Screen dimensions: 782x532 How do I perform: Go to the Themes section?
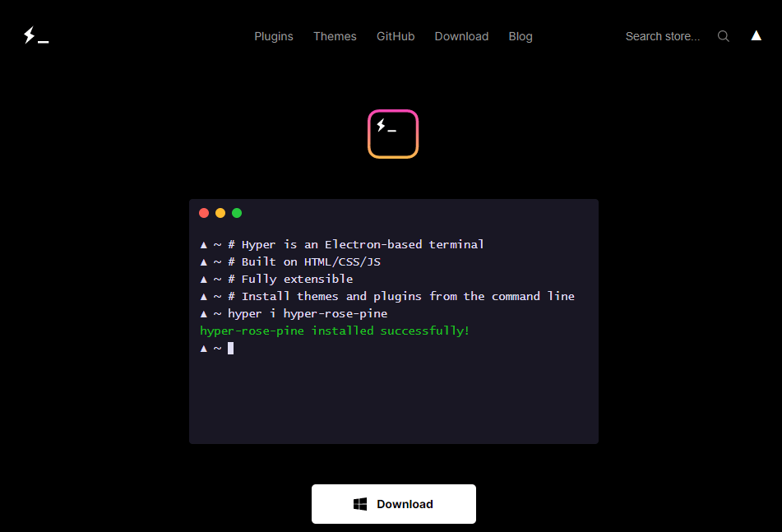(335, 36)
